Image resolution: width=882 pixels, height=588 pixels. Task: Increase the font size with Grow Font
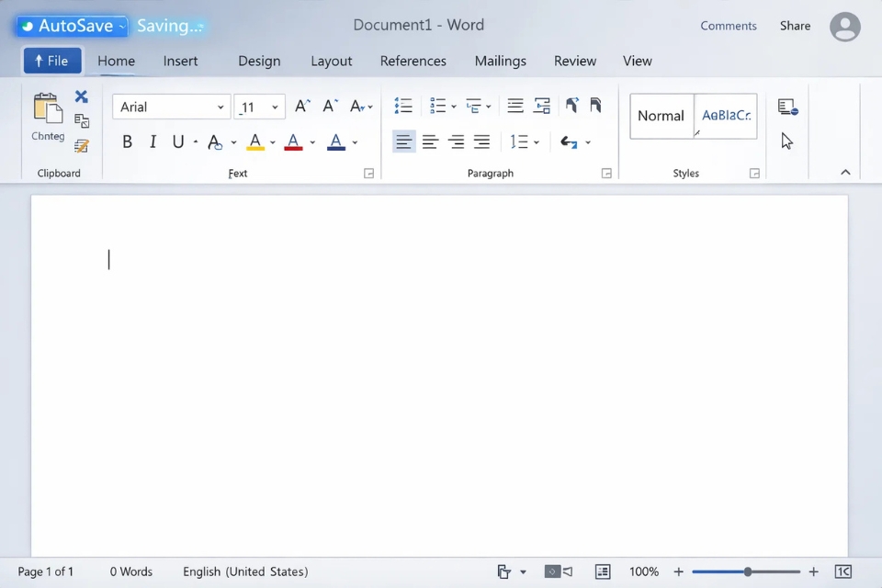(x=301, y=105)
